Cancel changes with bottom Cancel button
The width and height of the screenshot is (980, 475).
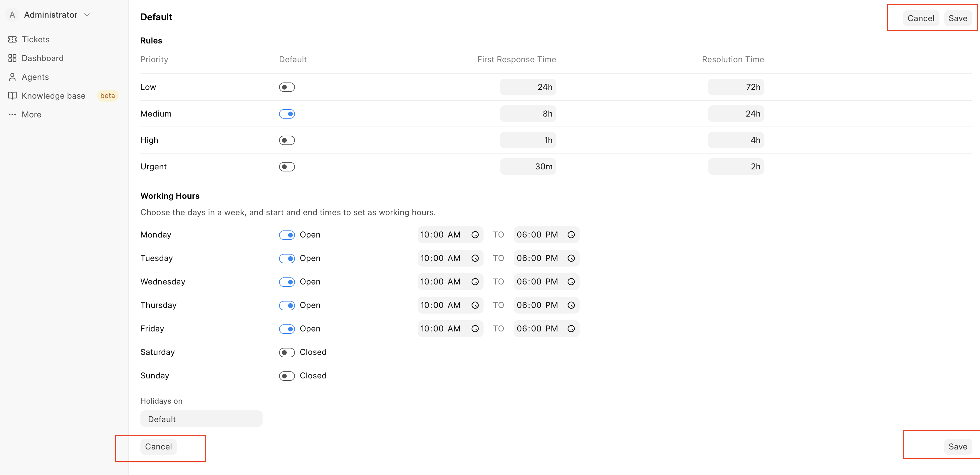pos(159,447)
